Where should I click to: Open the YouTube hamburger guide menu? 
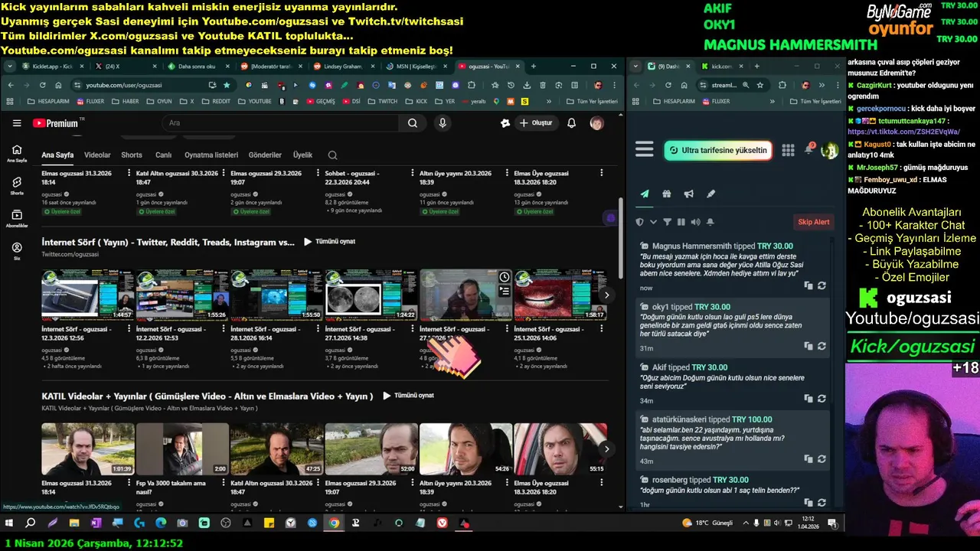coord(17,122)
